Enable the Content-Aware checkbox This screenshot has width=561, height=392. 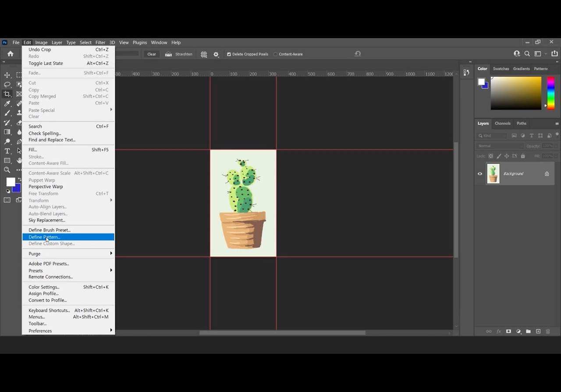tap(275, 54)
